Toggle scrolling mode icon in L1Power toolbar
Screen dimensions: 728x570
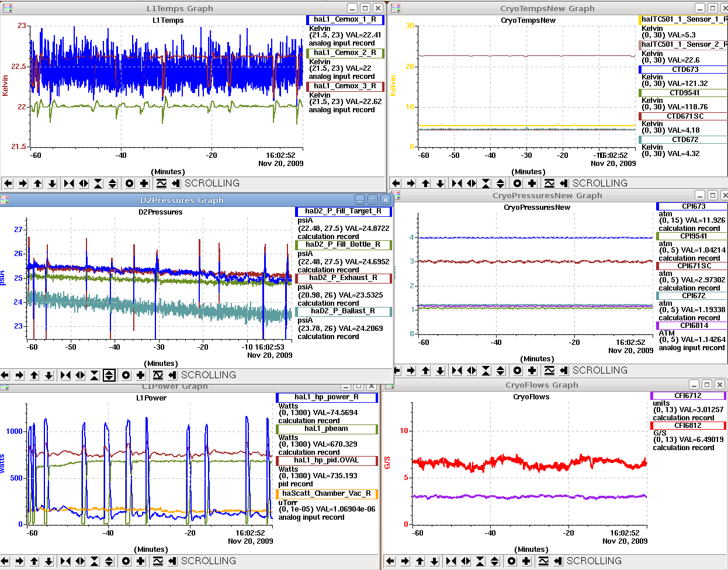(172, 561)
